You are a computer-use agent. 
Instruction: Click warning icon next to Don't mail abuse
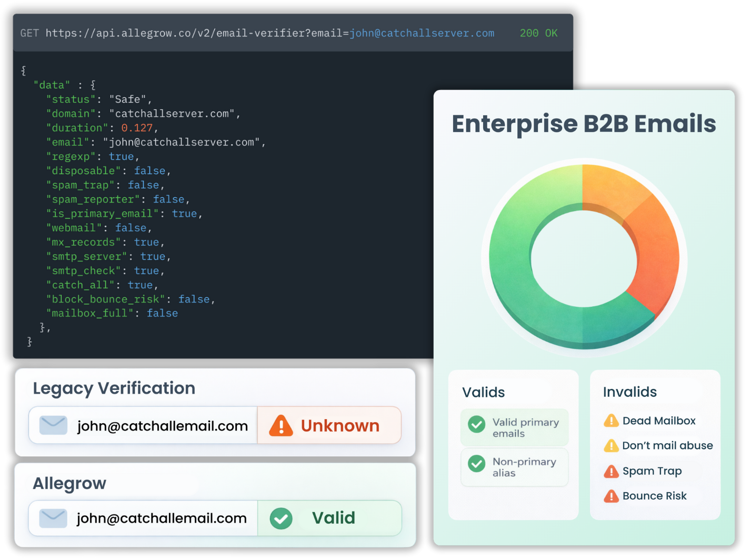611,445
